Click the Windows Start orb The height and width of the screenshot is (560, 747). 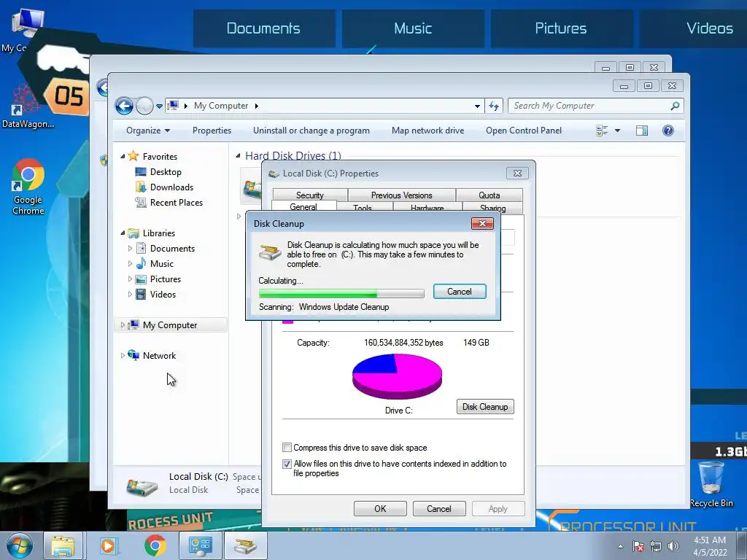(x=19, y=545)
